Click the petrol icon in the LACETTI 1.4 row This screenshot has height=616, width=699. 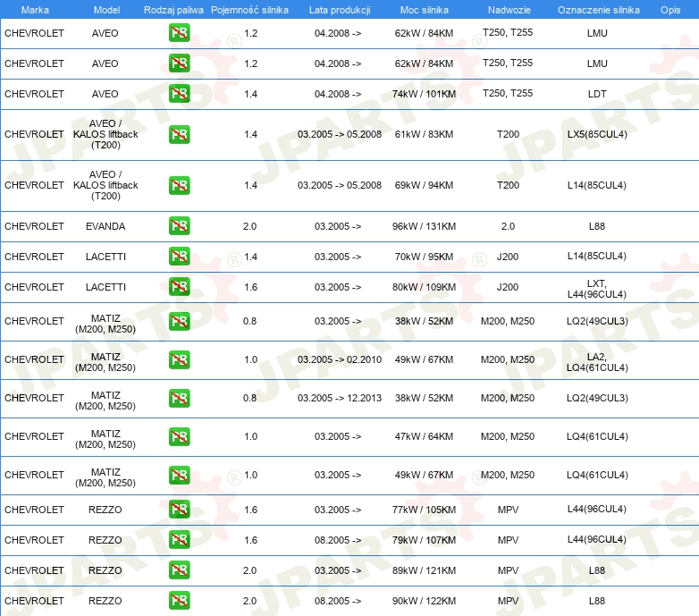(x=179, y=257)
